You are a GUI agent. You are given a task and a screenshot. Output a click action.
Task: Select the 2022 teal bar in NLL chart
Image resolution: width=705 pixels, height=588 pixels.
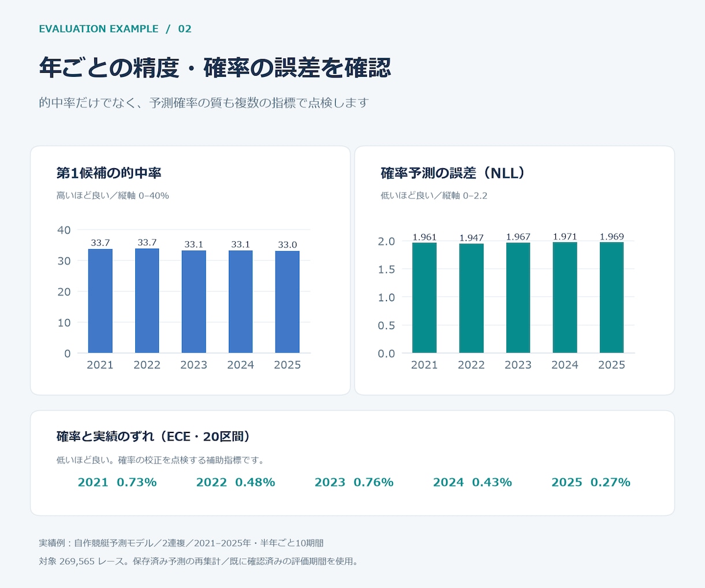(471, 298)
